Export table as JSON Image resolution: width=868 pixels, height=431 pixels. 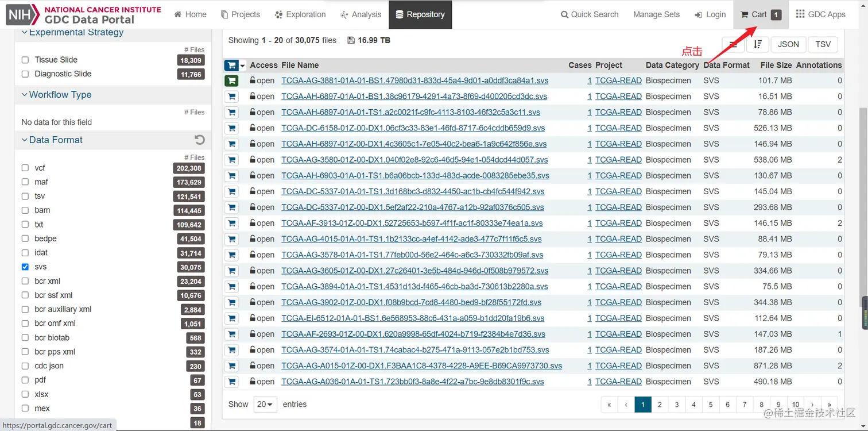coord(788,44)
